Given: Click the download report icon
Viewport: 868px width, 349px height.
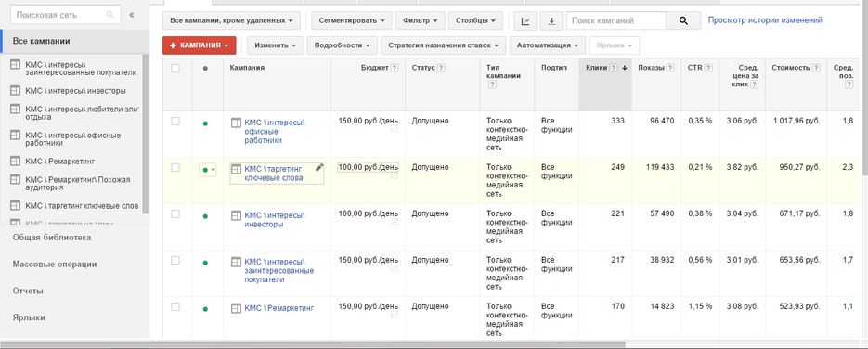Looking at the screenshot, I should pos(551,21).
